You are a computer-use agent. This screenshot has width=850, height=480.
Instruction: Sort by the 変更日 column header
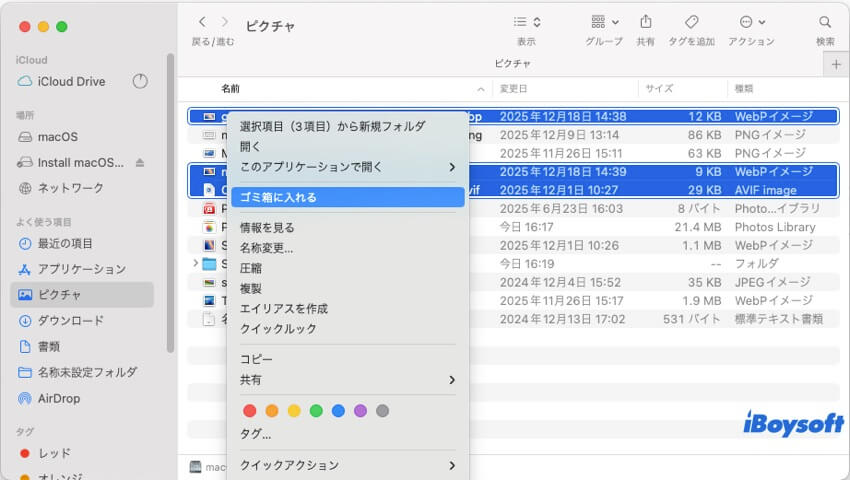tap(513, 88)
